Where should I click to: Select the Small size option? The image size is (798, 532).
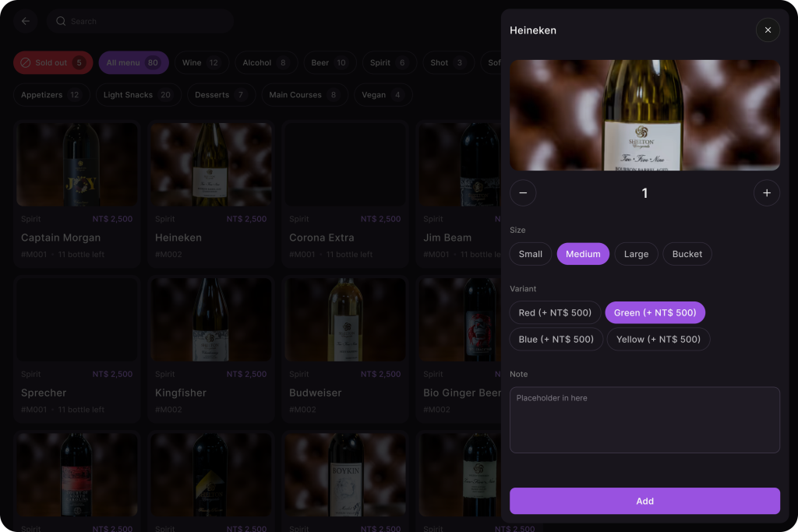click(530, 254)
